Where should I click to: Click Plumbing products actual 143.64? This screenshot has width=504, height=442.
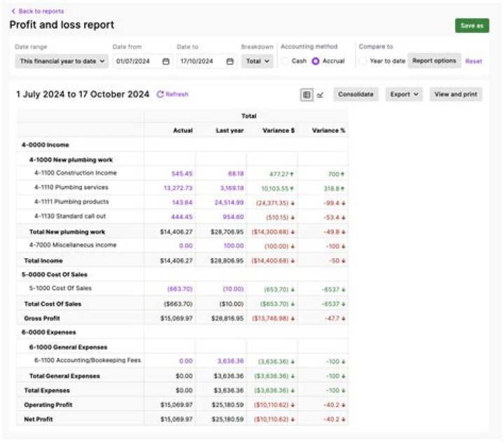coord(182,203)
